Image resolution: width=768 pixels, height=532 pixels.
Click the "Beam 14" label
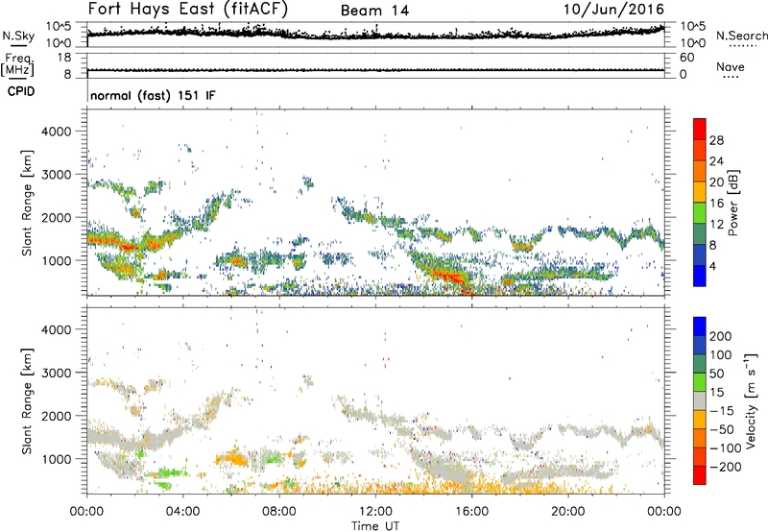(x=374, y=11)
